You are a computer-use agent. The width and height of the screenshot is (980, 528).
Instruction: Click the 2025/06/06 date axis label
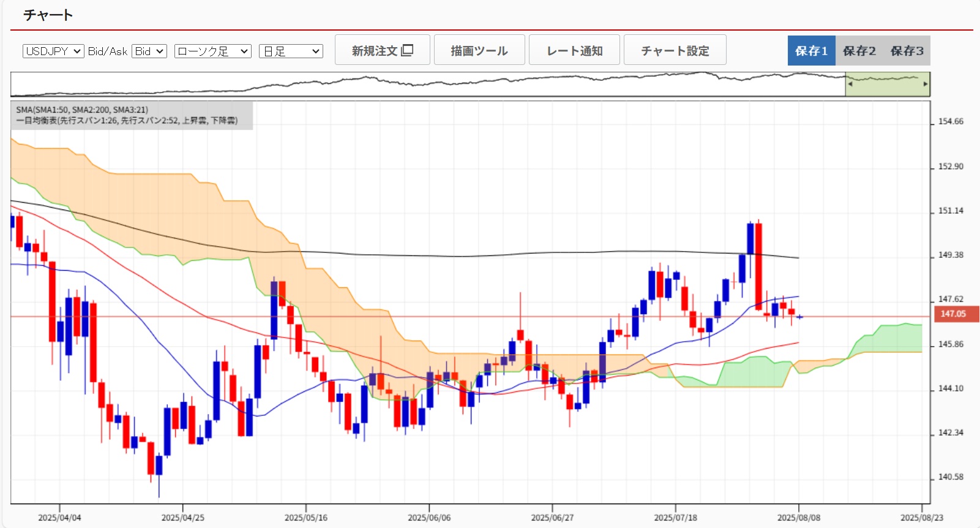[x=429, y=518]
